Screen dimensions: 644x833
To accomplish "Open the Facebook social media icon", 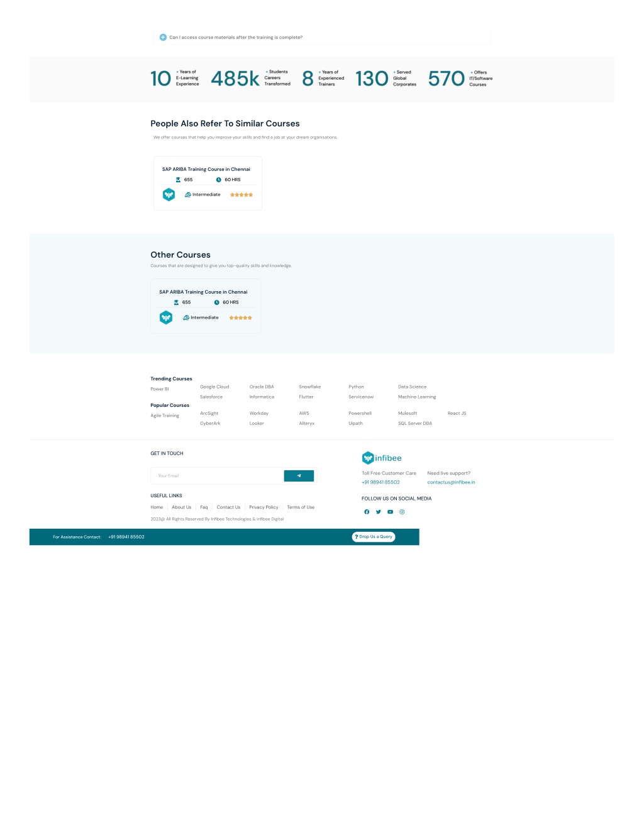I will (x=367, y=512).
